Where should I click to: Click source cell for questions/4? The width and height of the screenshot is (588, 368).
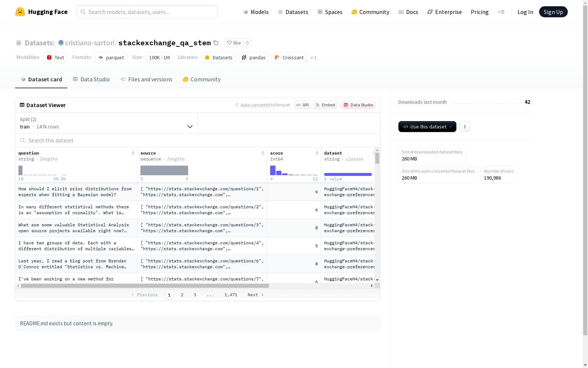pyautogui.click(x=202, y=246)
